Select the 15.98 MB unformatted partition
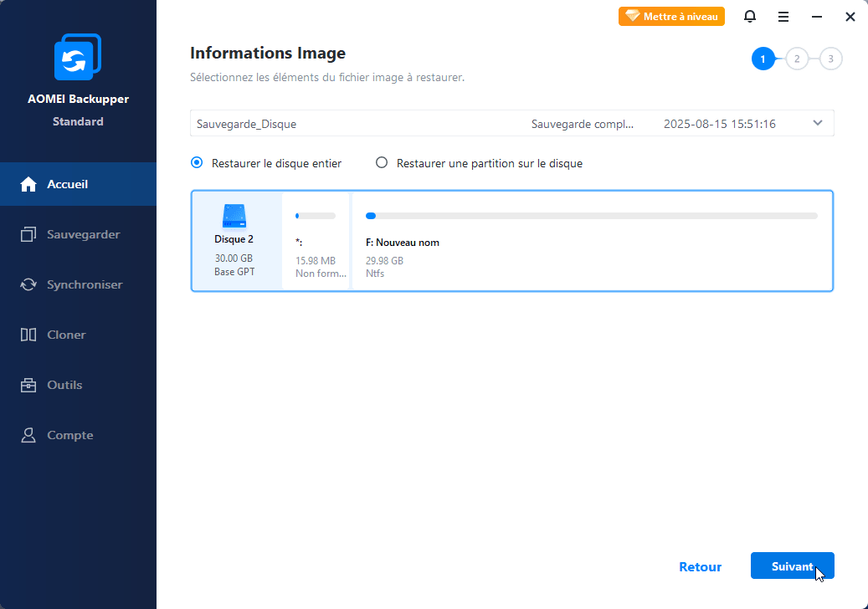Viewport: 868px width, 609px height. pyautogui.click(x=316, y=241)
